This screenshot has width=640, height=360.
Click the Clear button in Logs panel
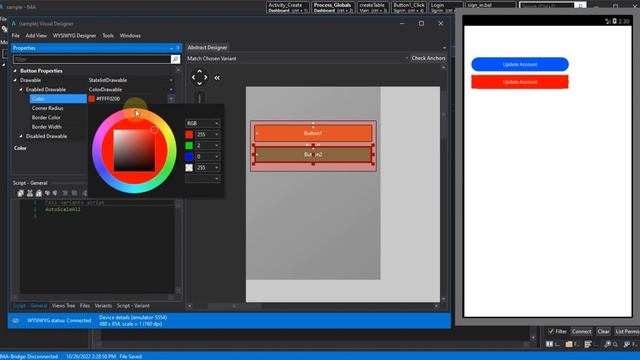(x=603, y=331)
